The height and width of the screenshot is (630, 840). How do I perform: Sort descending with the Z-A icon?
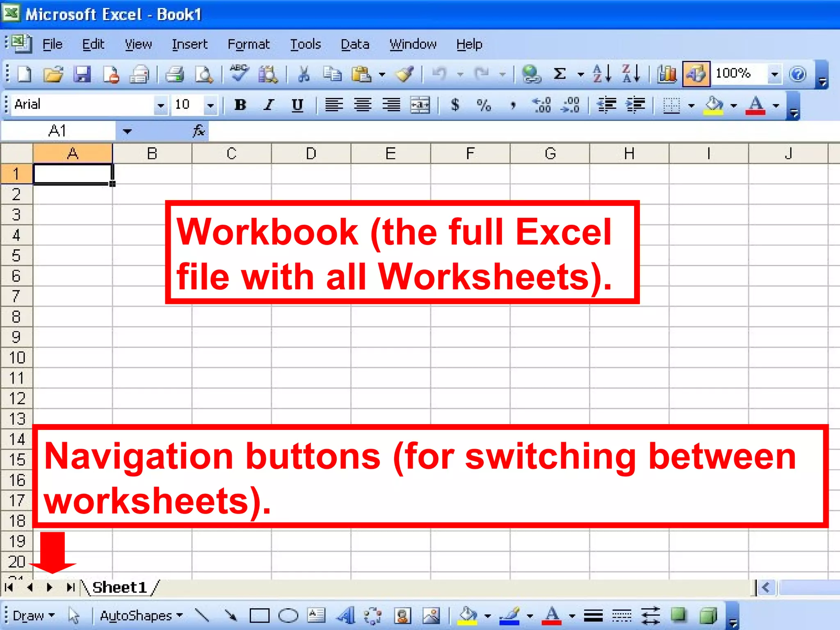tap(631, 74)
